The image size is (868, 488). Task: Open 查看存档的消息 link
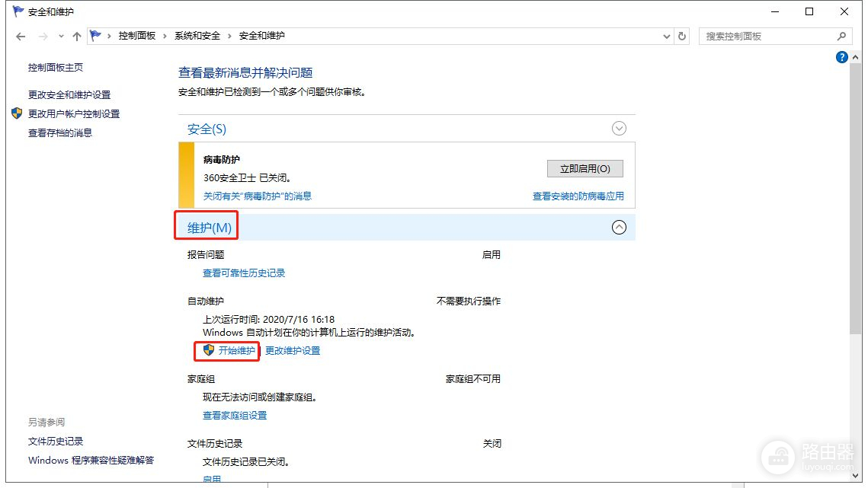(x=59, y=132)
